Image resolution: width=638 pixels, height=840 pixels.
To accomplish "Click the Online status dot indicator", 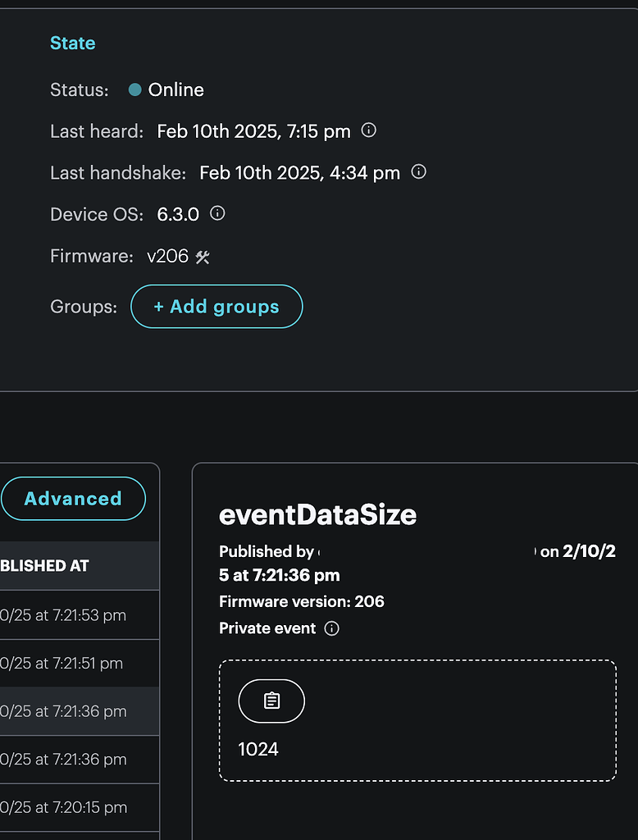I will point(135,89).
